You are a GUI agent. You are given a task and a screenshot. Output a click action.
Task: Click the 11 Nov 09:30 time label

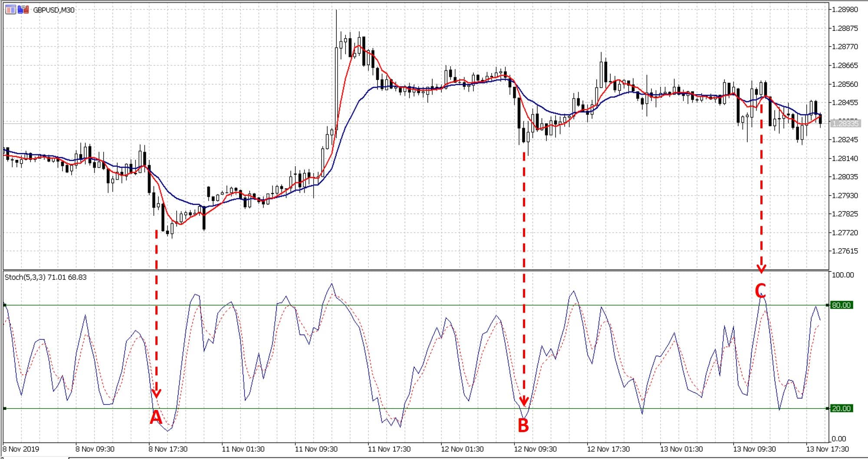click(x=316, y=449)
